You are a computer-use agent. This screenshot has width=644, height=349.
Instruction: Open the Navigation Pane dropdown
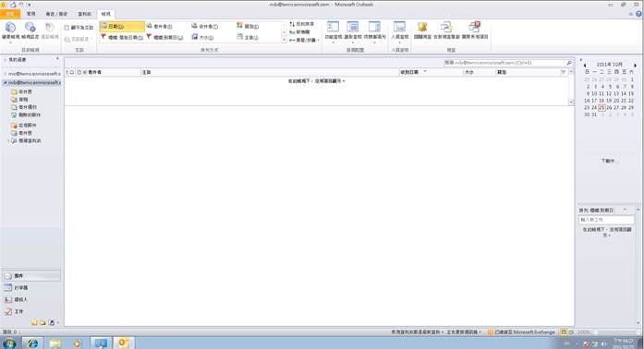coord(334,31)
